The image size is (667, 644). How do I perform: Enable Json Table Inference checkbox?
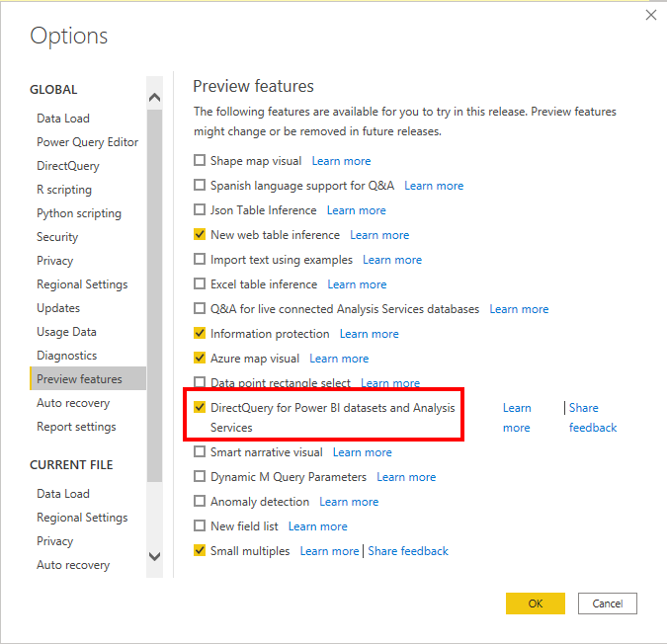click(x=200, y=209)
